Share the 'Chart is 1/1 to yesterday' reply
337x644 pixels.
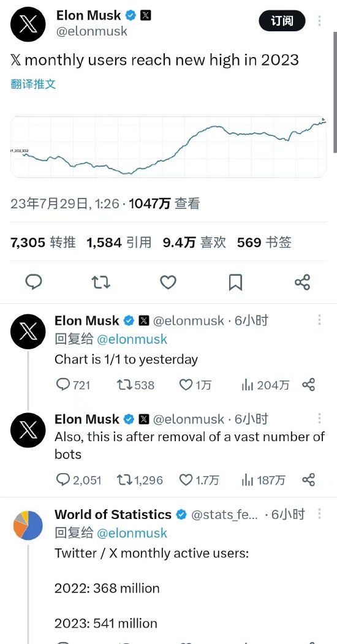pyautogui.click(x=308, y=385)
